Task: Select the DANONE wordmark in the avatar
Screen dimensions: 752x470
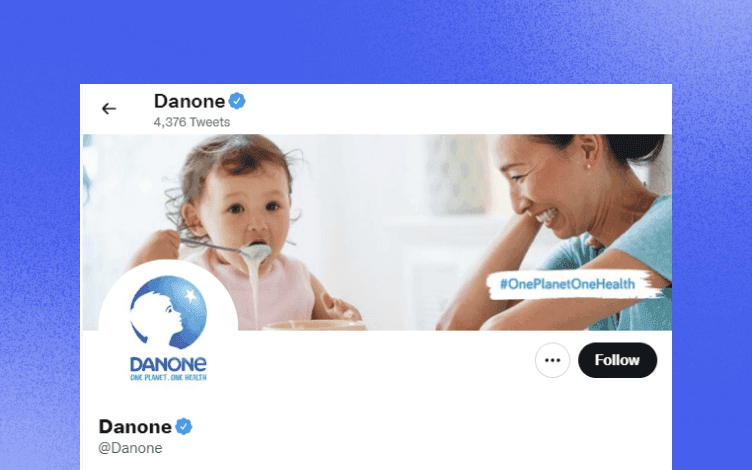Action: click(x=168, y=364)
